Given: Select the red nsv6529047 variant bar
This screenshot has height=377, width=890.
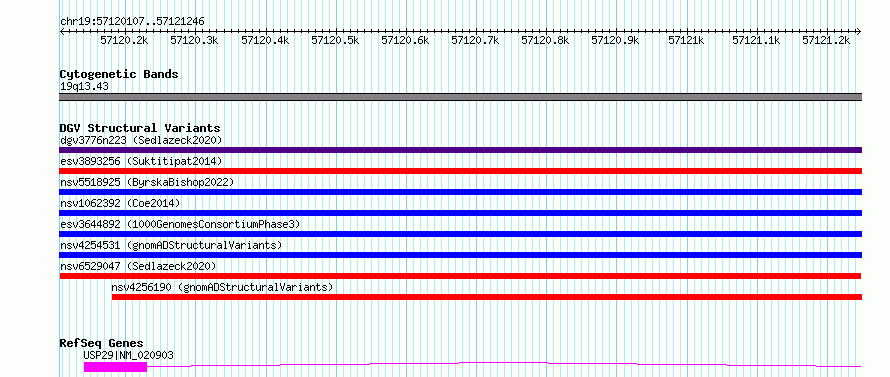Looking at the screenshot, I should 460,276.
